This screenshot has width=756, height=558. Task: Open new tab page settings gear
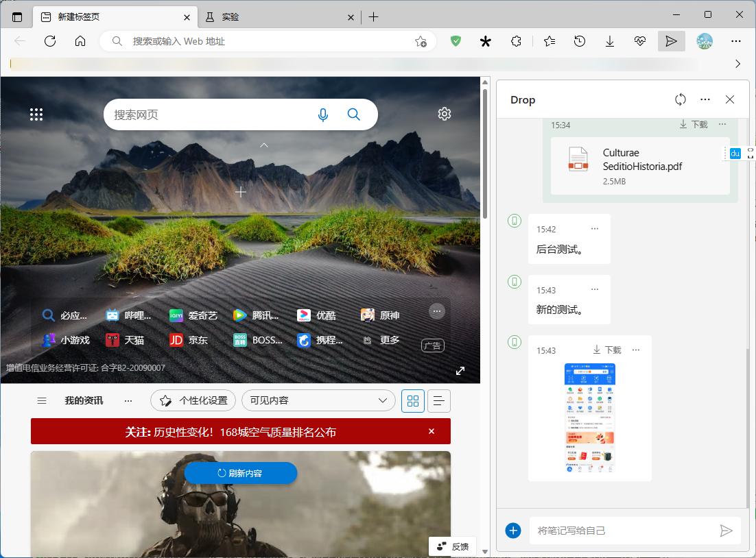(x=444, y=114)
